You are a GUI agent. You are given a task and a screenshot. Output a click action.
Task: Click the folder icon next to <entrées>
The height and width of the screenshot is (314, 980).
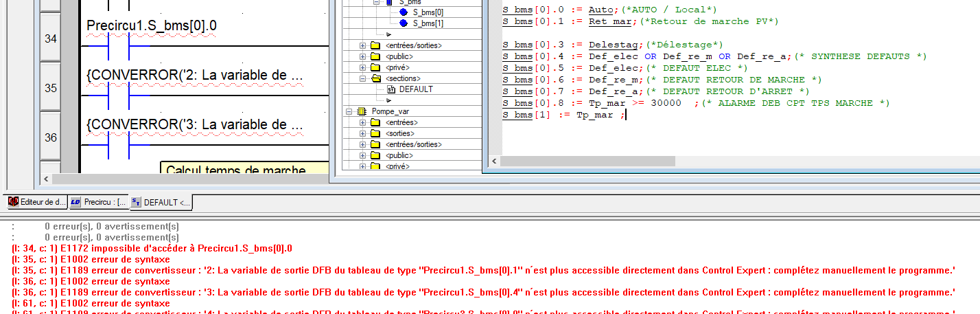375,122
